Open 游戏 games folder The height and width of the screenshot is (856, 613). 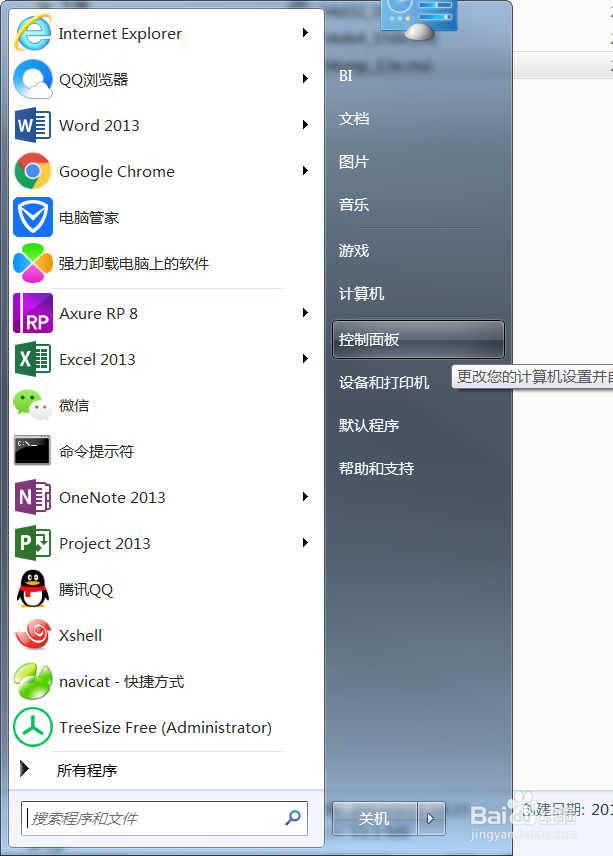pos(354,251)
